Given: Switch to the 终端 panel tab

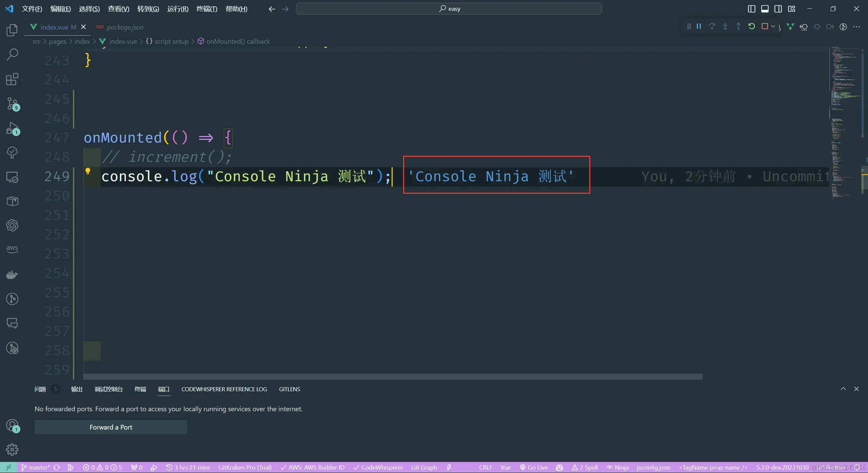Looking at the screenshot, I should pyautogui.click(x=140, y=389).
